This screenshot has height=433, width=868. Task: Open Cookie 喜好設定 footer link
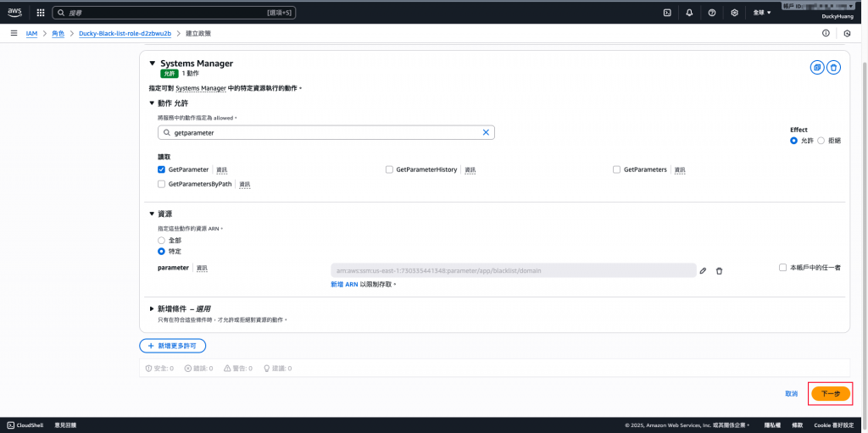(835, 425)
